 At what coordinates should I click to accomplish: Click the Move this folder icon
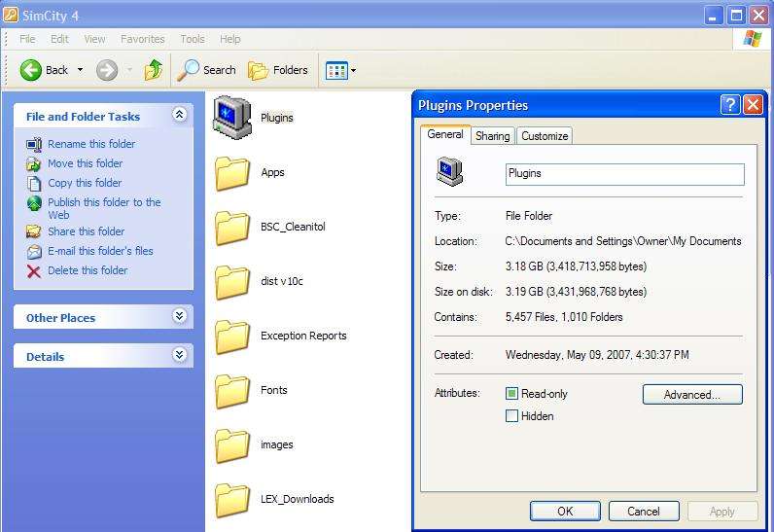pos(34,163)
